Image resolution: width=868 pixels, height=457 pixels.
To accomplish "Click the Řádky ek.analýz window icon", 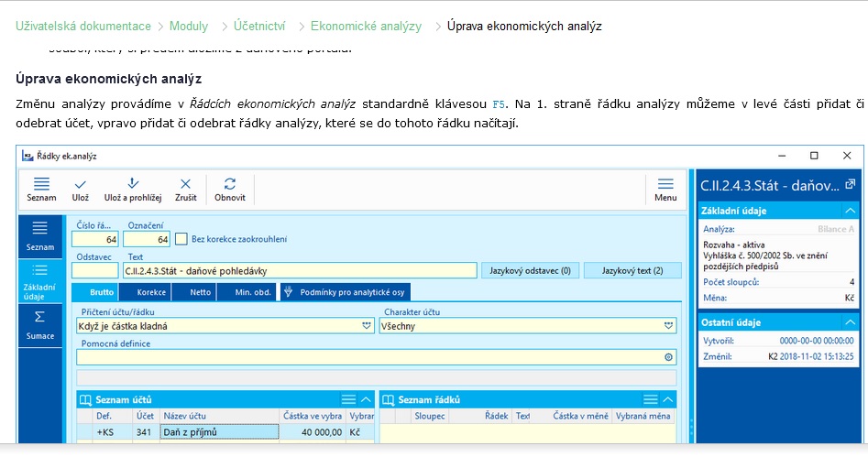I will [x=27, y=156].
